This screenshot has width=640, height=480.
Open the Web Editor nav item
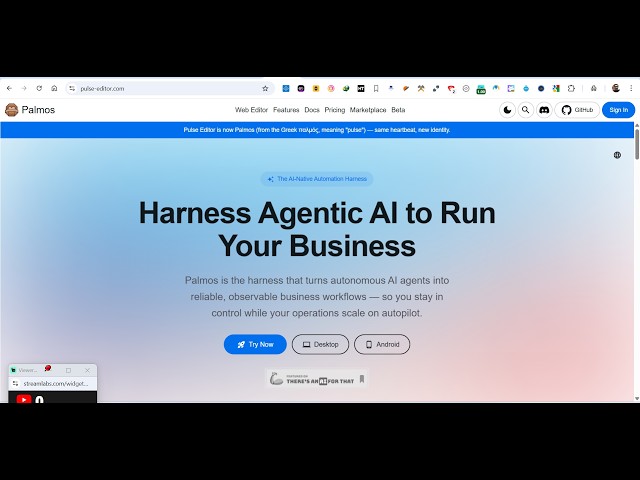(251, 110)
